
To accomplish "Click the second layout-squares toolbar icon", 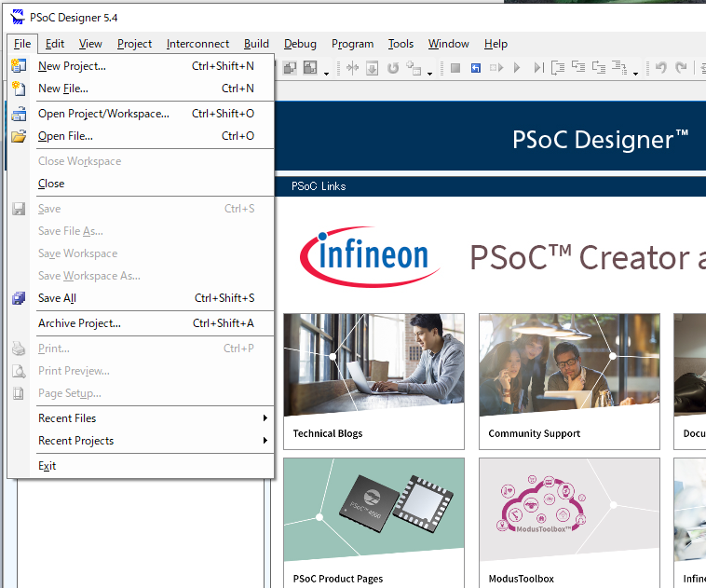I will [310, 68].
